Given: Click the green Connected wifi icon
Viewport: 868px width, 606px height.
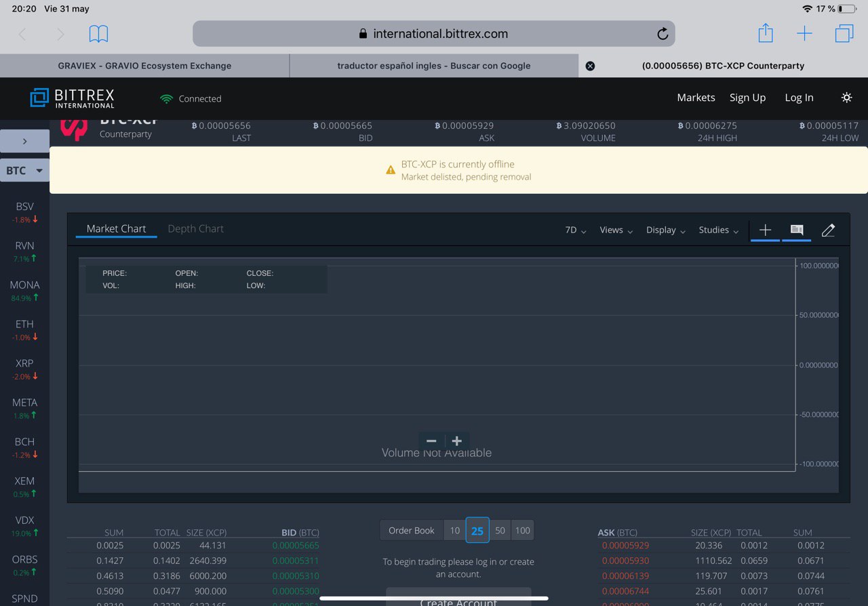Looking at the screenshot, I should tap(166, 99).
